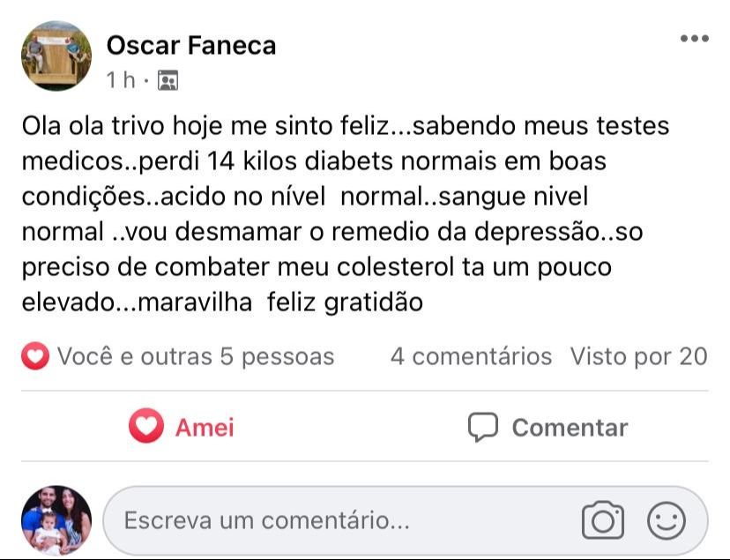Open the Oscar Faneca profile name link

[x=191, y=45]
